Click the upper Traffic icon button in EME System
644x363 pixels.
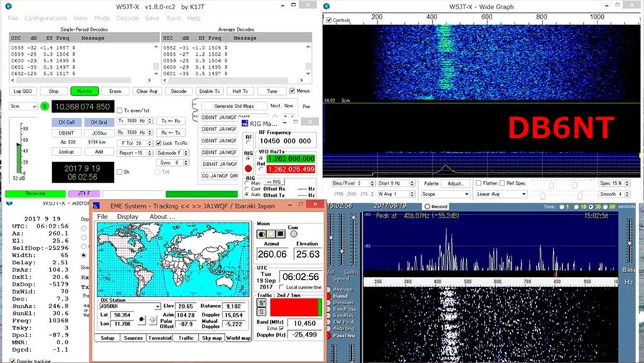pyautogui.click(x=261, y=303)
